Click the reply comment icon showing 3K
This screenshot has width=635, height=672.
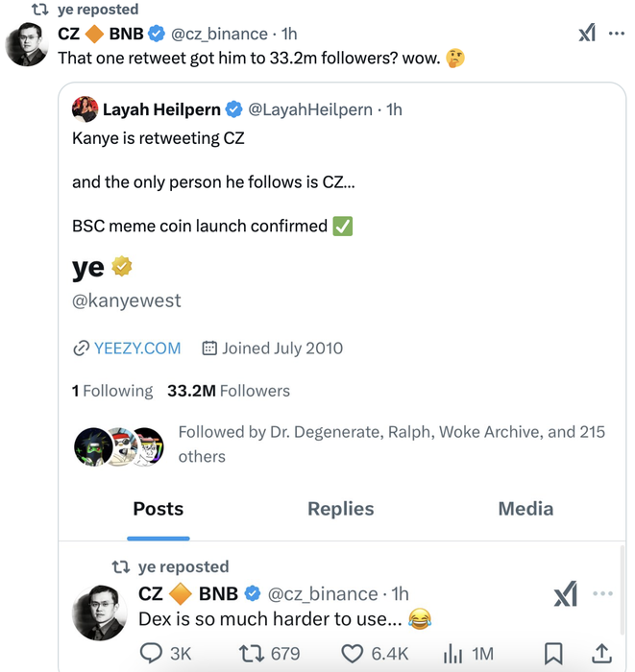[x=153, y=654]
